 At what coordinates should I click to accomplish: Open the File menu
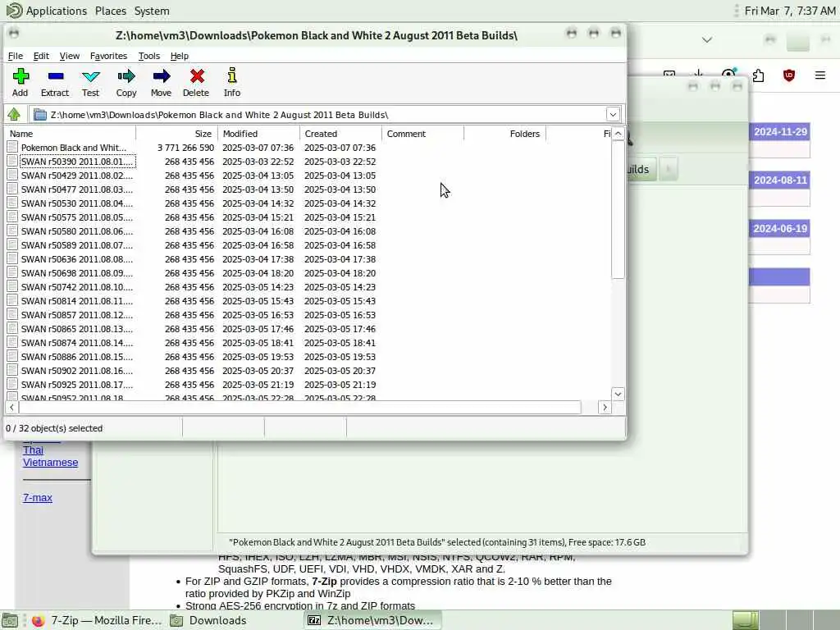pos(15,56)
